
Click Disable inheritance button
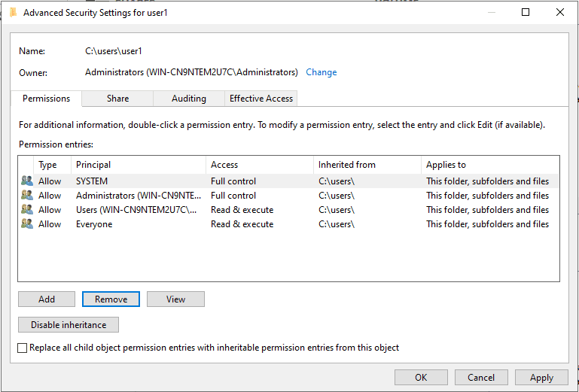(69, 325)
